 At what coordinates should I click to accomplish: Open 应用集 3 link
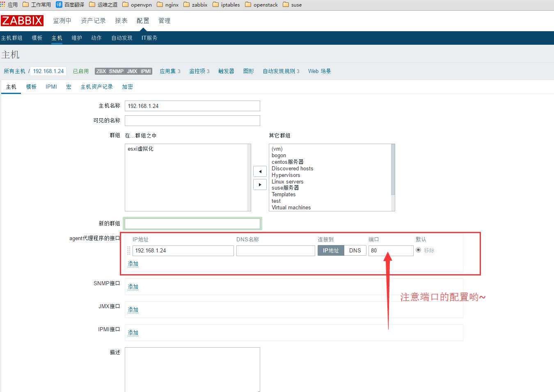click(x=170, y=71)
